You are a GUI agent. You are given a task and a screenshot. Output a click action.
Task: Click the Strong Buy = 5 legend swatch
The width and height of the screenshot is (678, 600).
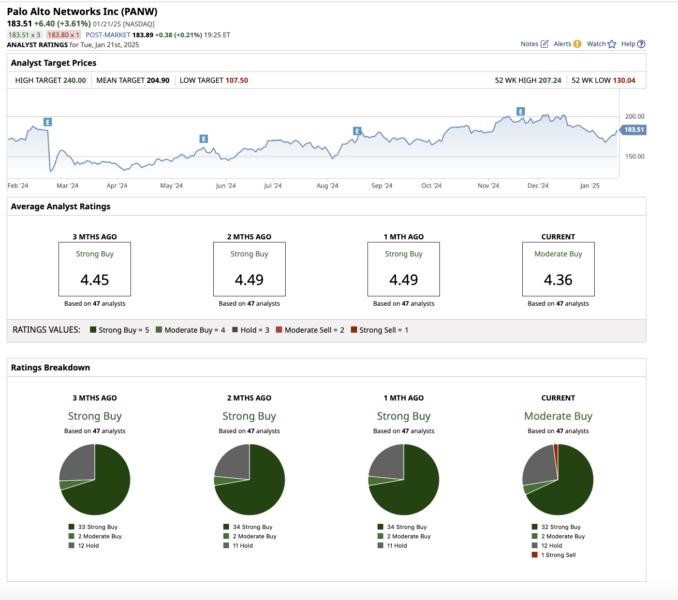click(93, 330)
